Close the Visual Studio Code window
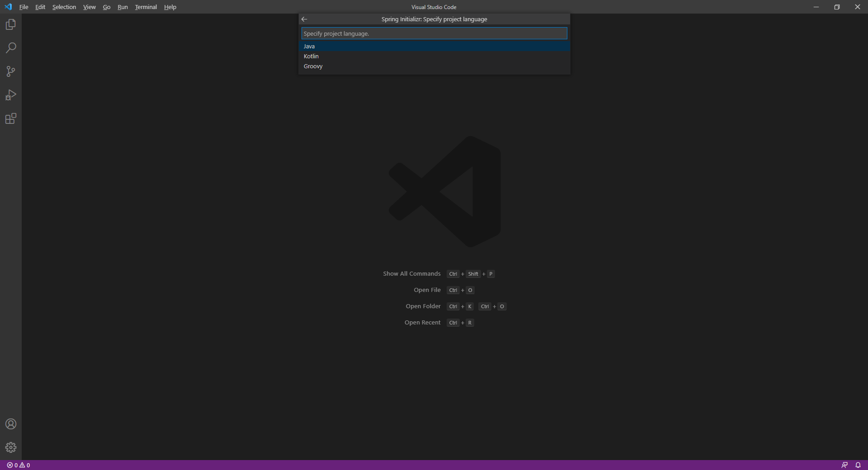Viewport: 868px width, 470px height. (858, 7)
